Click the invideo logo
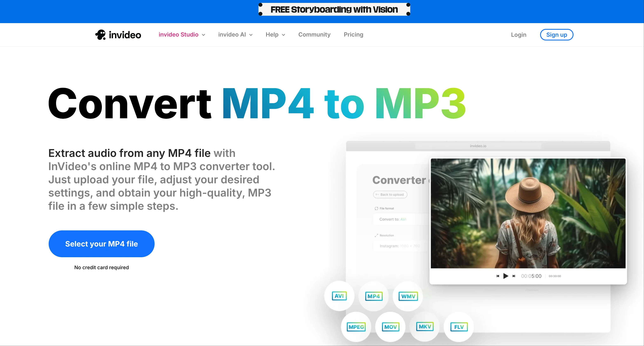The height and width of the screenshot is (346, 644). tap(118, 35)
